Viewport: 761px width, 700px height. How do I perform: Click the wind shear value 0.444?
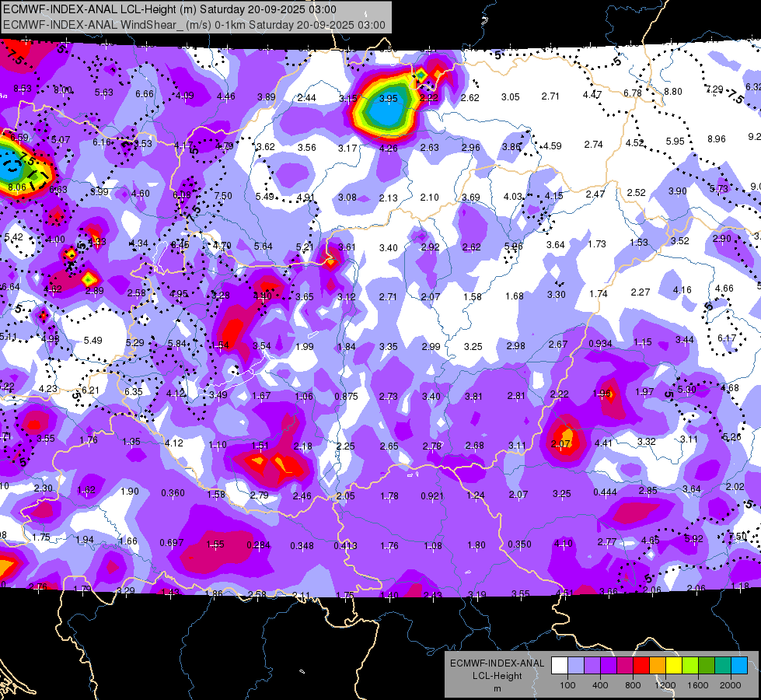click(606, 492)
